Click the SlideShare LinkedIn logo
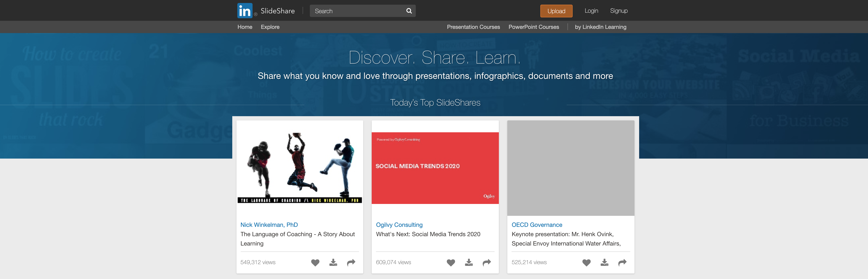The width and height of the screenshot is (868, 279). (x=245, y=10)
